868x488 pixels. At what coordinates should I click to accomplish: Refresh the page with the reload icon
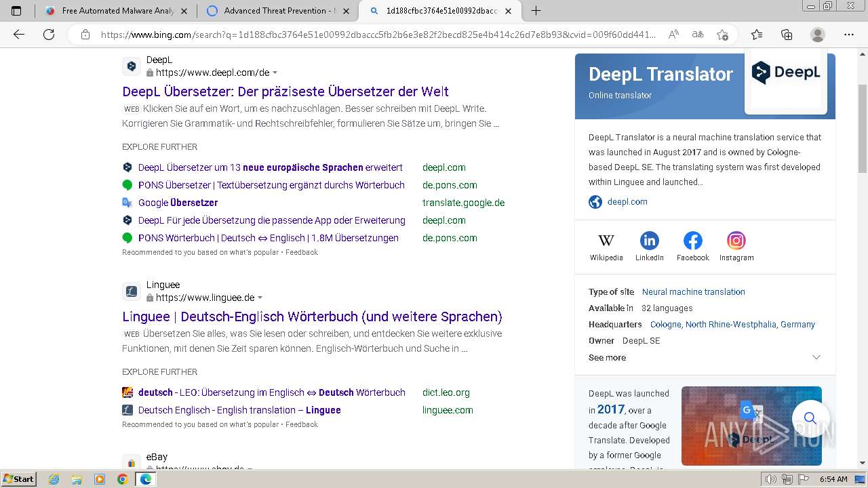(49, 35)
